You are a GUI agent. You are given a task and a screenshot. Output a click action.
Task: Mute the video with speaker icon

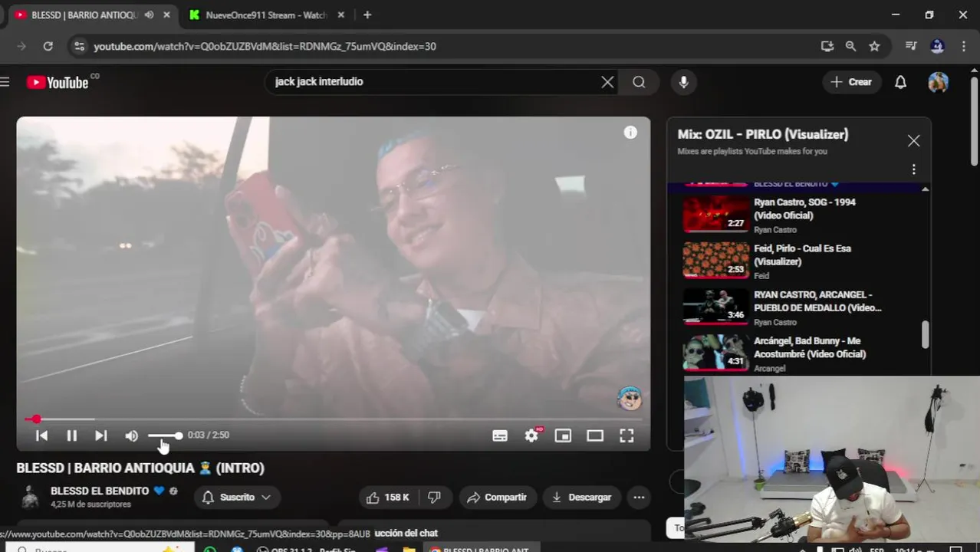coord(132,435)
